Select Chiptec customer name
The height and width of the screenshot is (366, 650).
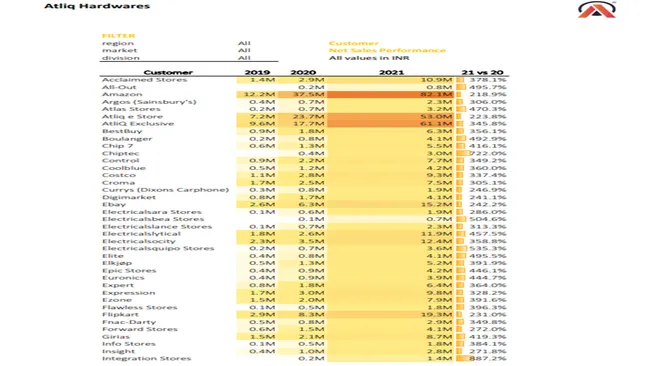pos(120,153)
